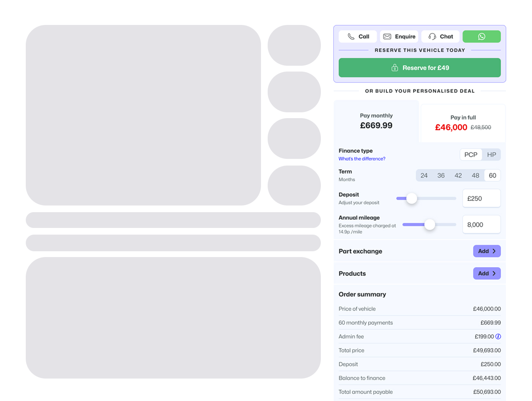Click the Call label text
This screenshot has height=401, width=532.
364,37
